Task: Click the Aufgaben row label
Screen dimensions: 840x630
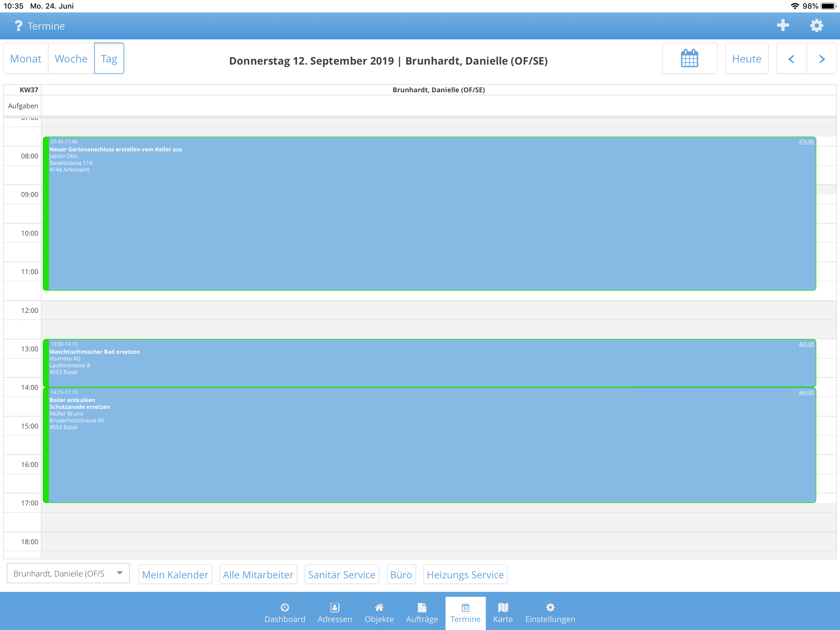Action: pyautogui.click(x=23, y=106)
